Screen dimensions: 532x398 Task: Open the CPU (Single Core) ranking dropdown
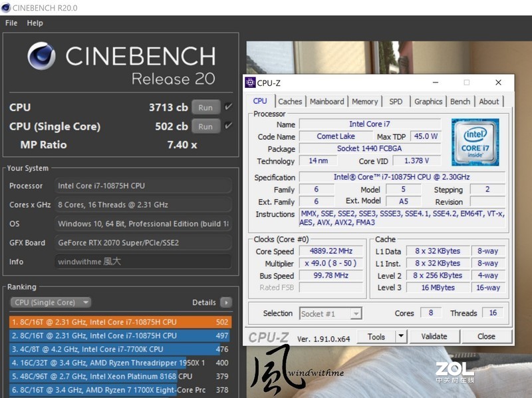point(51,302)
